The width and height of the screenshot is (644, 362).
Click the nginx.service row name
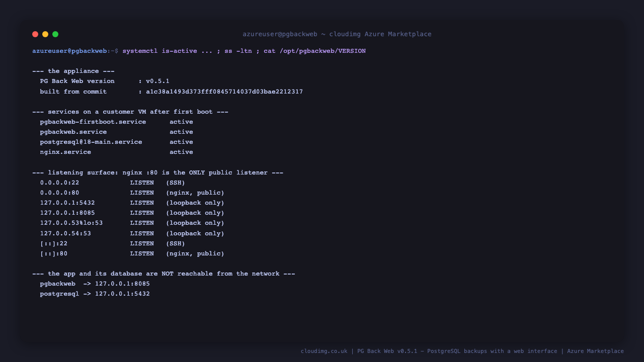[x=66, y=152]
